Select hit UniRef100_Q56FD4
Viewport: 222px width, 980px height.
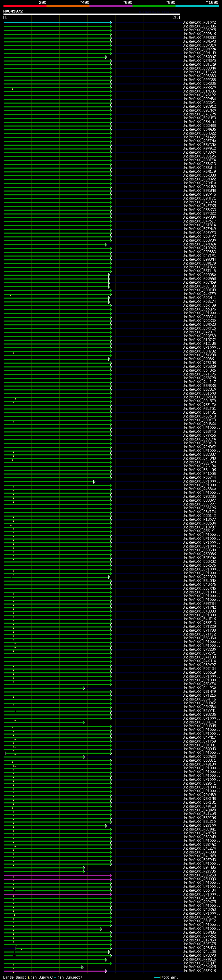[199, 891]
